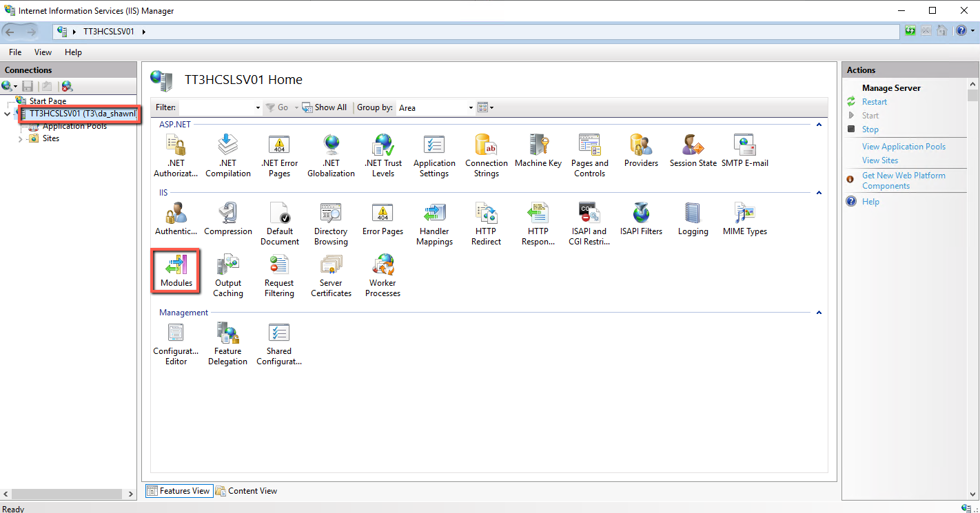This screenshot has width=980, height=513.
Task: Open the ISAPI Filters feature
Action: pos(641,218)
